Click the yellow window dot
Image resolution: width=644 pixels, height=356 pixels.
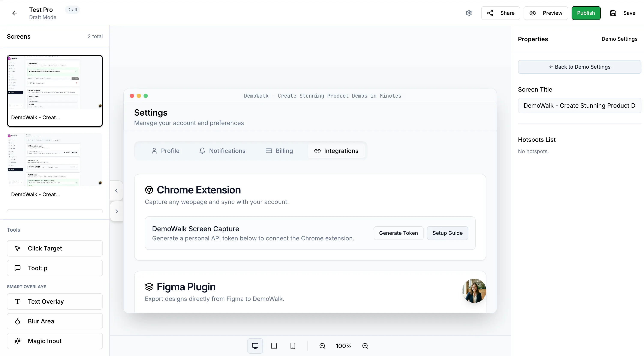tap(139, 96)
